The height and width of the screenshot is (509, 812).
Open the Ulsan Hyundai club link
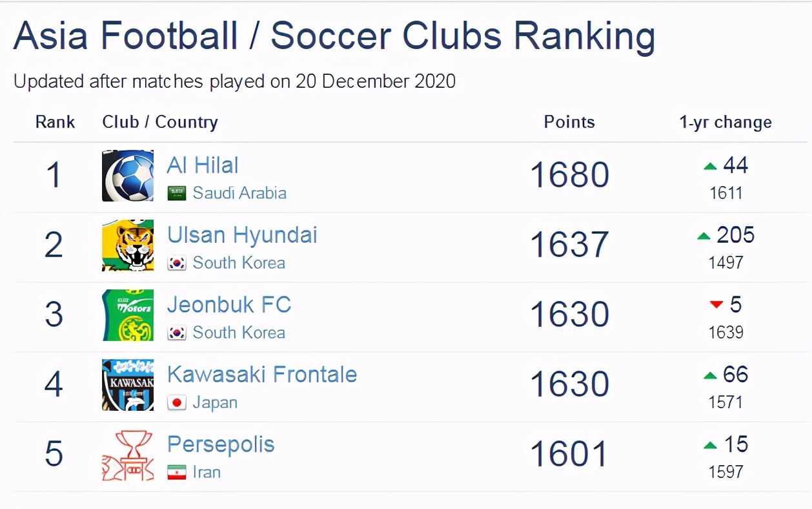[242, 235]
